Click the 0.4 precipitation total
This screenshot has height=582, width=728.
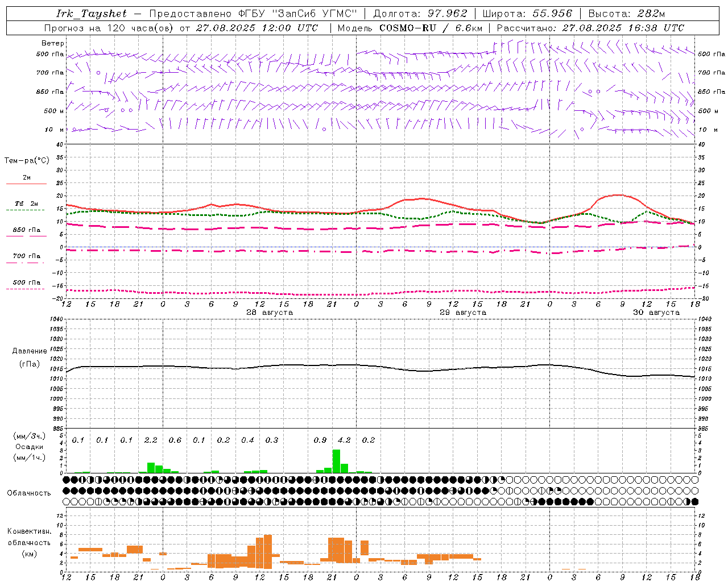click(247, 440)
